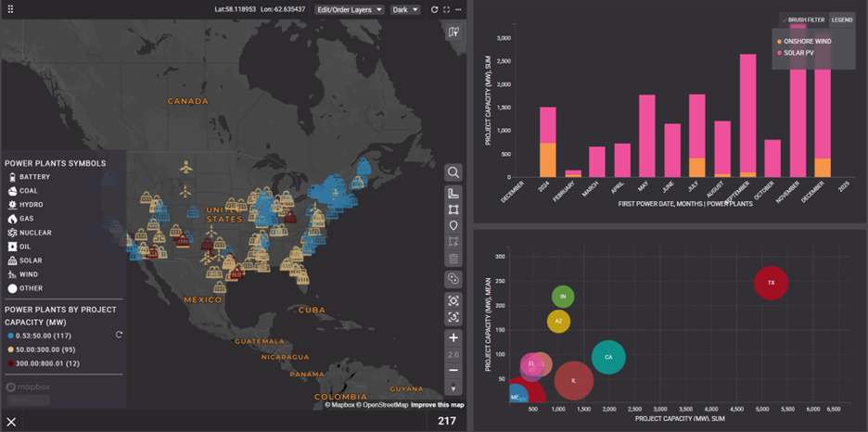The height and width of the screenshot is (432, 868).
Task: Click the OpenStreetMap attribution link
Action: (x=384, y=405)
